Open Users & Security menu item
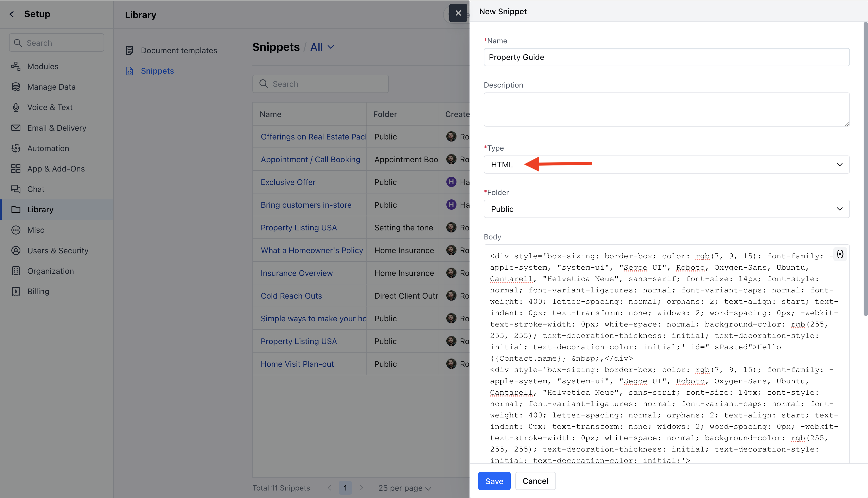868x498 pixels. point(57,251)
